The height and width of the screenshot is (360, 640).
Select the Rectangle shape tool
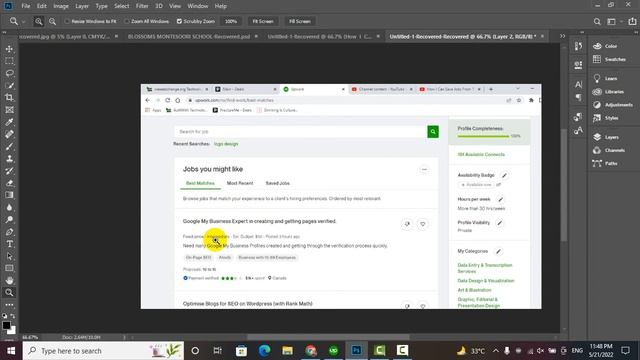click(x=9, y=268)
